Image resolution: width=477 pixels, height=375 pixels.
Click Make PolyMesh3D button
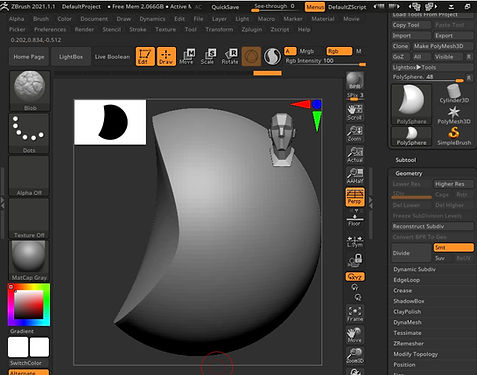(442, 46)
